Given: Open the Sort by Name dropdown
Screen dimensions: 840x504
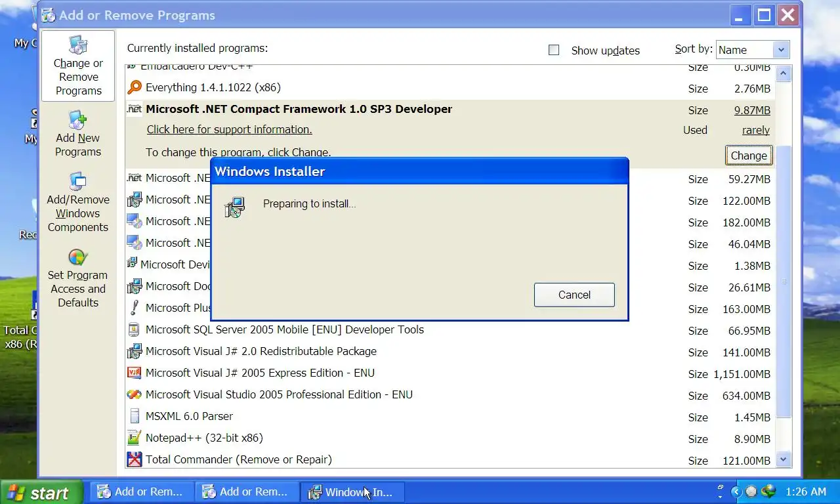Looking at the screenshot, I should click(x=780, y=50).
